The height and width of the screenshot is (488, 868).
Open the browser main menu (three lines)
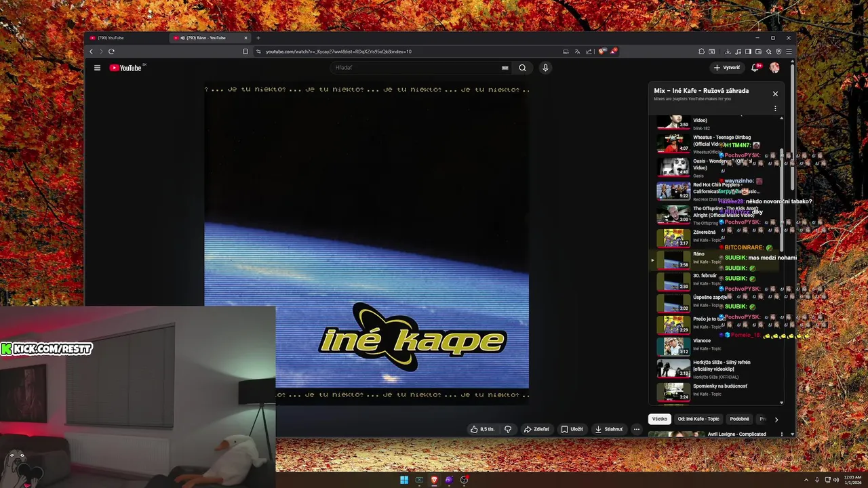pyautogui.click(x=789, y=52)
